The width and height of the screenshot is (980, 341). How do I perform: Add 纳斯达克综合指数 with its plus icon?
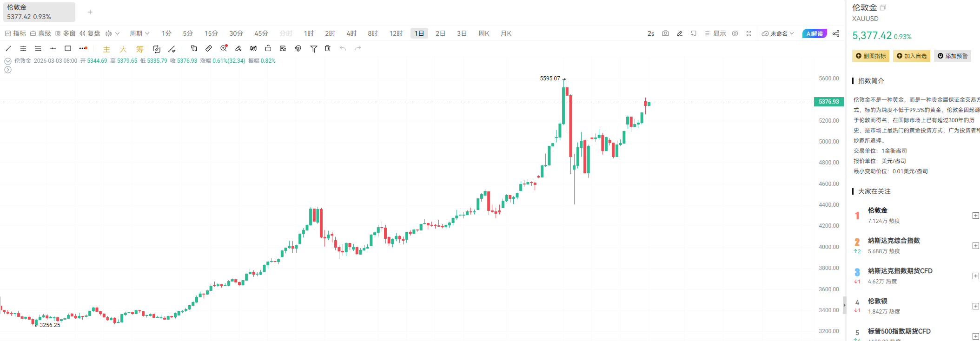[x=975, y=246]
